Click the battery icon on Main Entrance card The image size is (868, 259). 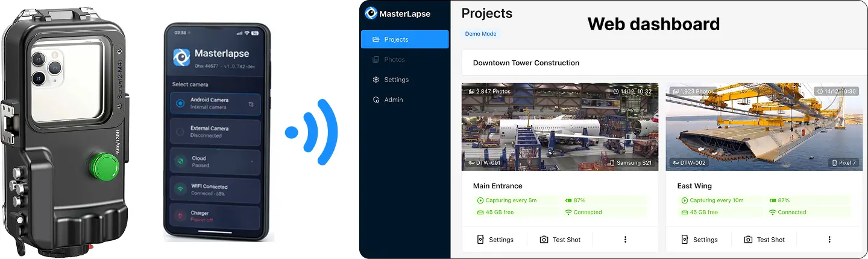tap(568, 200)
